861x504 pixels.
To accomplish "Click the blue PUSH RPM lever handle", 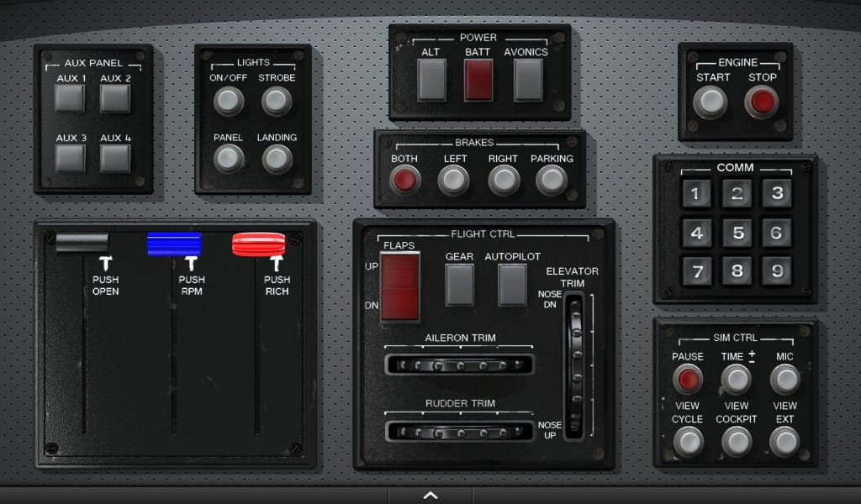I will (x=174, y=244).
